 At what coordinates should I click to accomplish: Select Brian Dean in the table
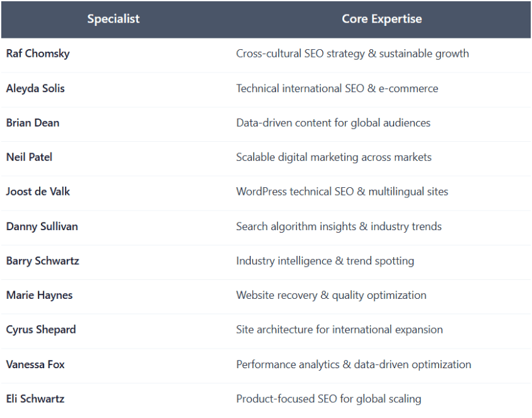(x=33, y=123)
